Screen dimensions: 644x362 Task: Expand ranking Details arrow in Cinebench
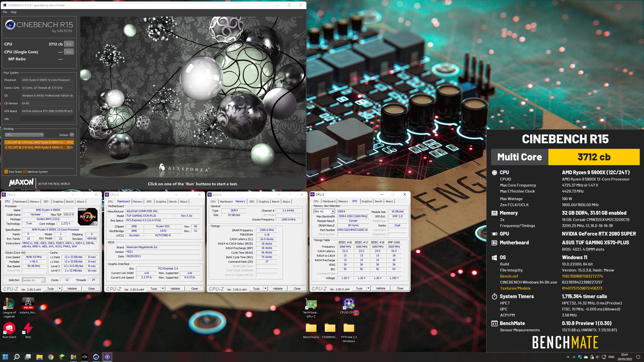(72, 135)
